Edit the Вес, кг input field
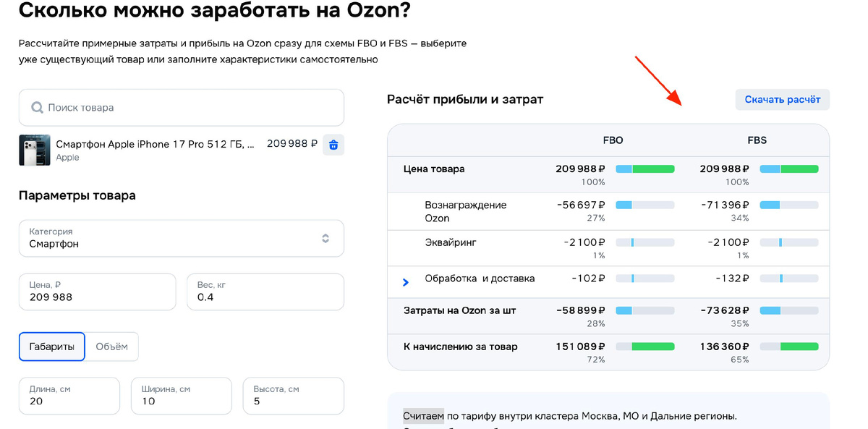This screenshot has height=429, width=868. (265, 292)
